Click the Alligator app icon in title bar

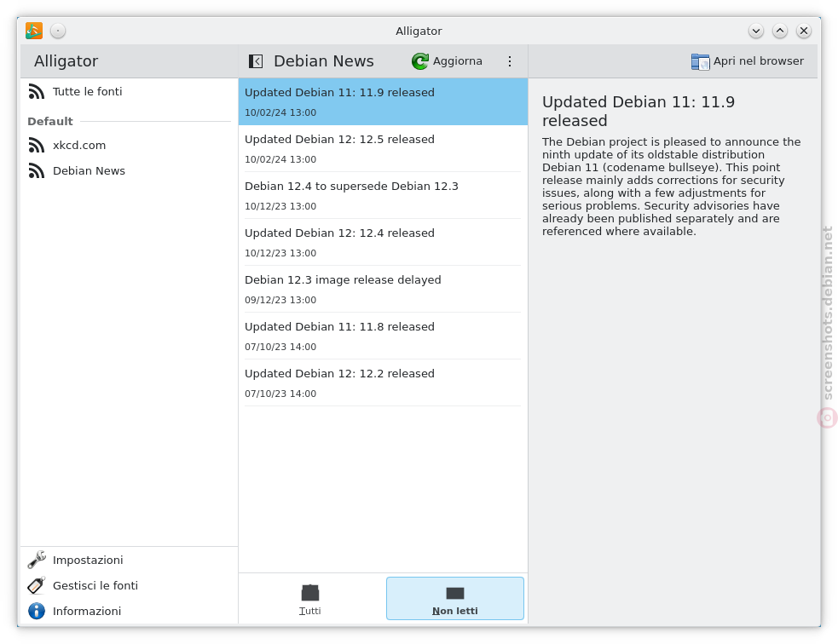coord(33,31)
